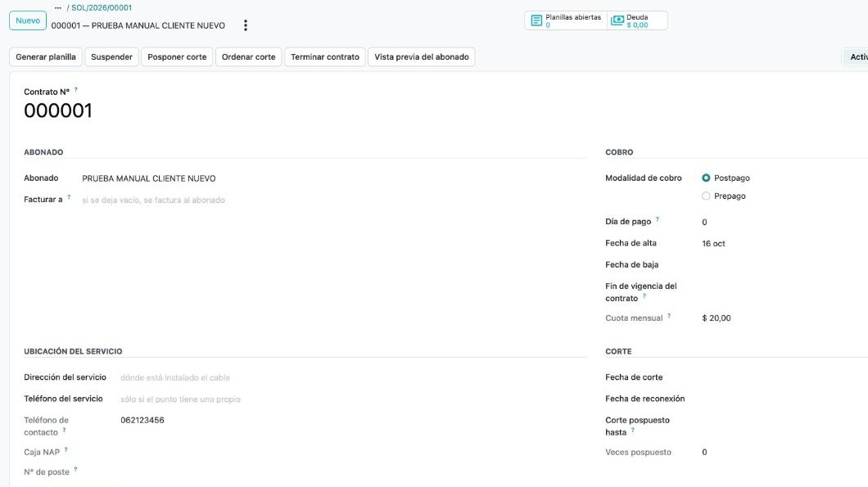Select Postpago billing mode

[706, 178]
